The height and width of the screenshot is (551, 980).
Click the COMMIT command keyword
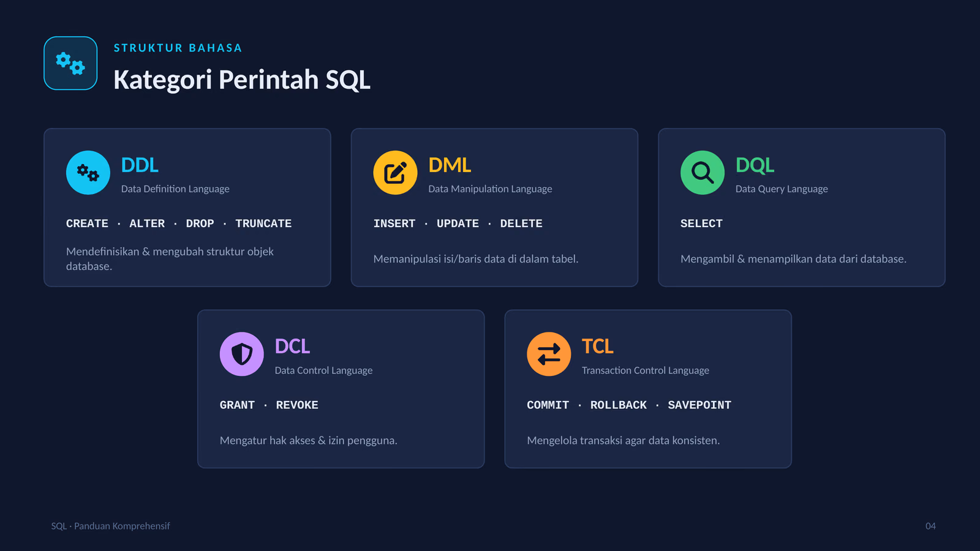(x=548, y=405)
